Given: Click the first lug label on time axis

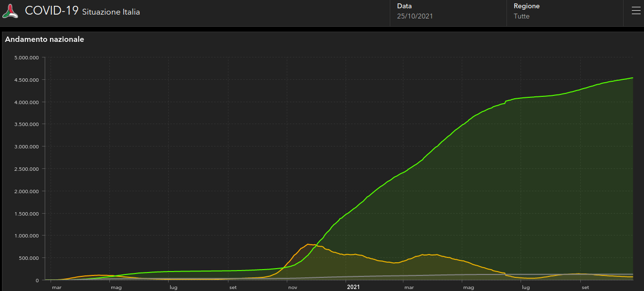Looking at the screenshot, I should click(173, 288).
